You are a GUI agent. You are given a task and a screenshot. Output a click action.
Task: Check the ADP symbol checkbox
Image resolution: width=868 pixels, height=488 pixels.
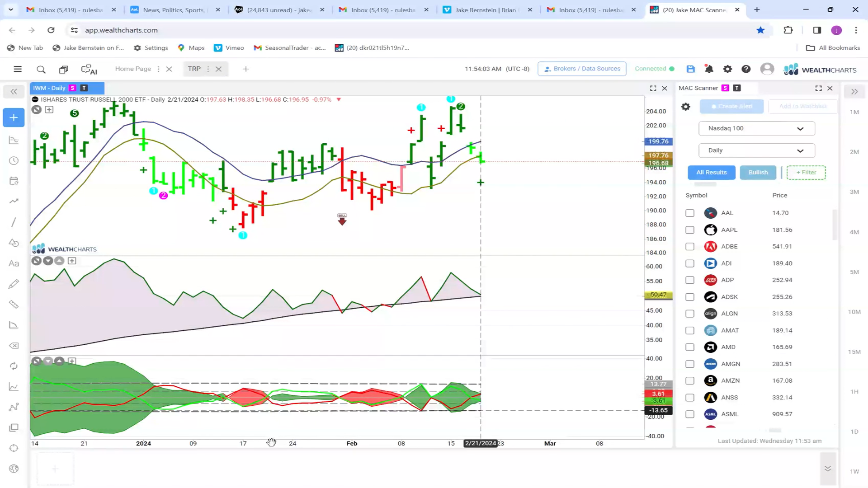(690, 280)
